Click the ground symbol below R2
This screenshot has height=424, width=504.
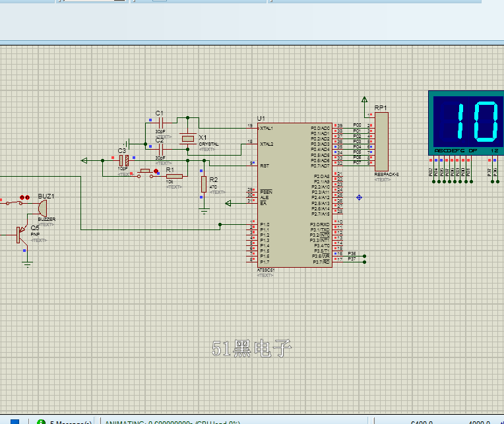pos(204,211)
